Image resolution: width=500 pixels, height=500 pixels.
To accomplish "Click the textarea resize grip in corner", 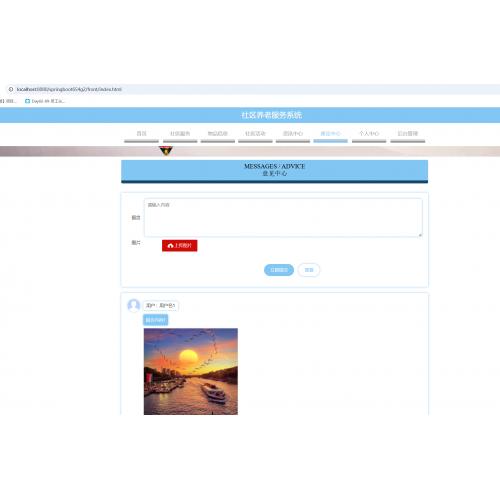I will [x=420, y=235].
